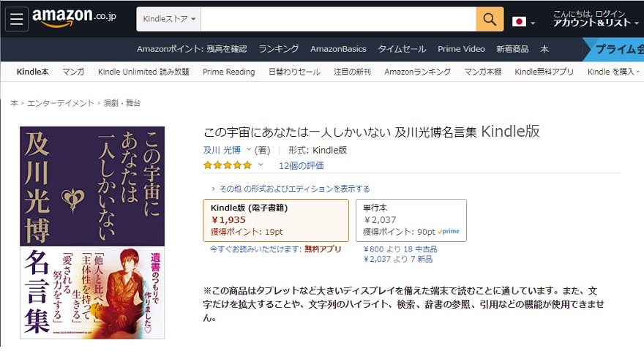Select the Kindle本 sub-navigation tab

point(32,72)
